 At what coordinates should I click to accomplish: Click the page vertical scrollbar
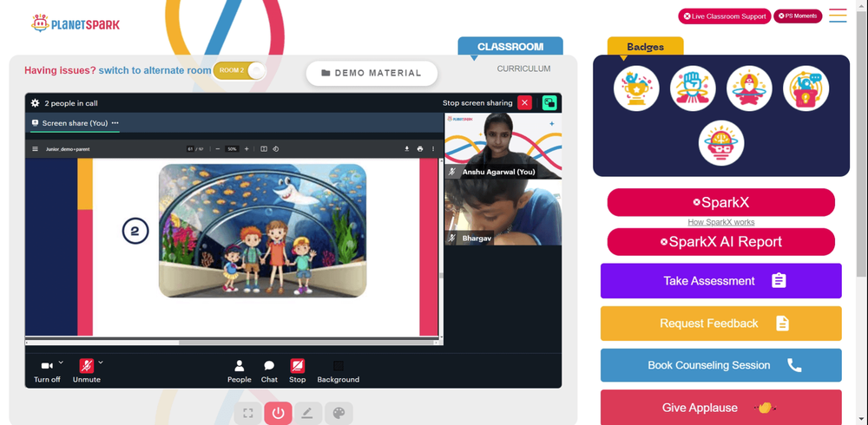point(861,144)
